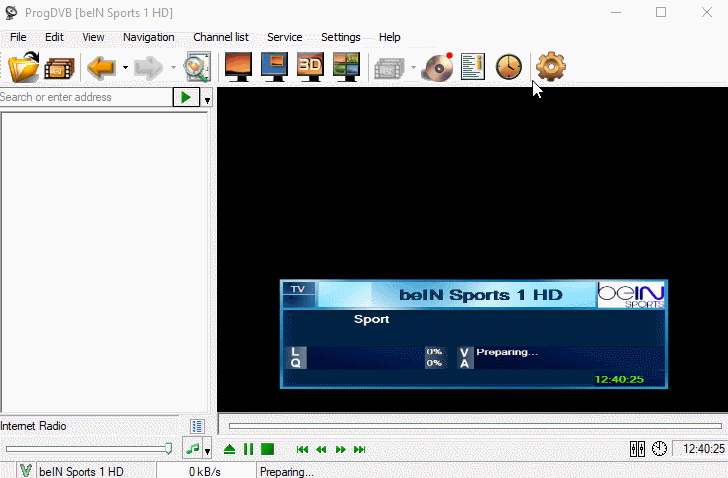Open program guide info sheet icon
The height and width of the screenshot is (478, 728).
click(x=473, y=67)
